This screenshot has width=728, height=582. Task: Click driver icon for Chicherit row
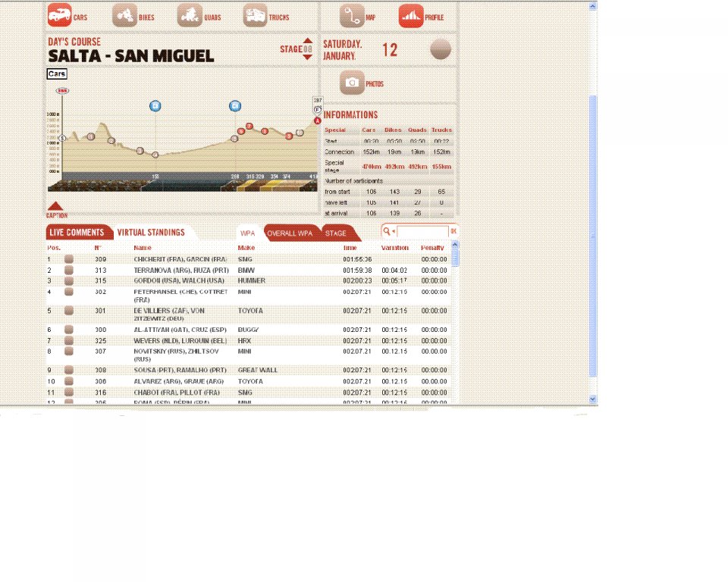(69, 259)
